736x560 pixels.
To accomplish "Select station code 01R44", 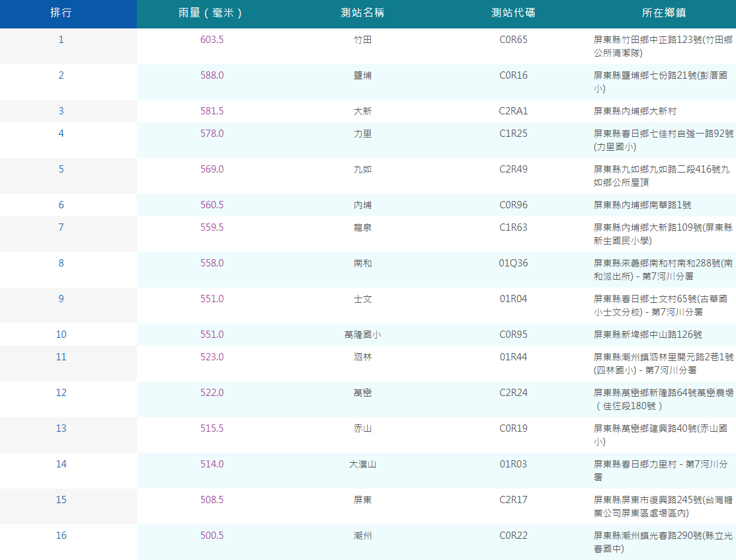I will coord(513,357).
